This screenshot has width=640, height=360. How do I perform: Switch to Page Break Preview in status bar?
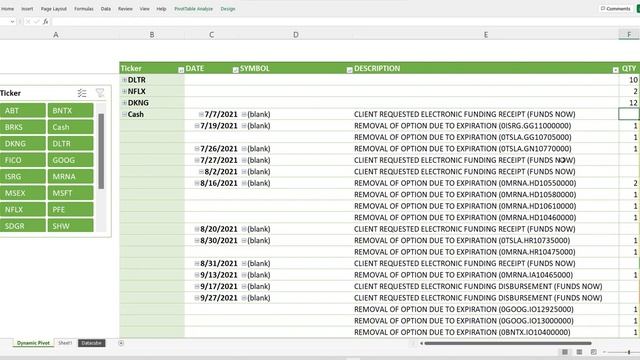[593, 352]
